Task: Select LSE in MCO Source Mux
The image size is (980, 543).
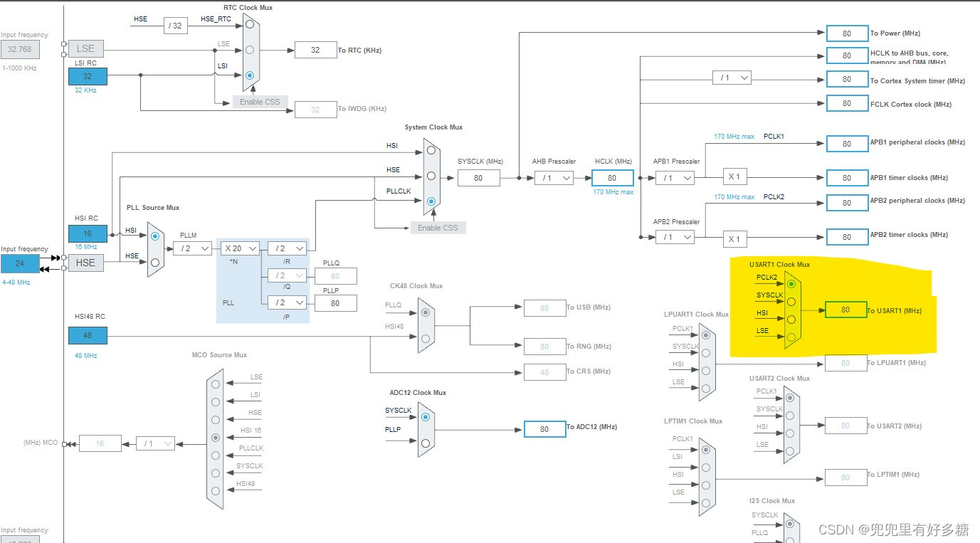Action: tap(216, 383)
